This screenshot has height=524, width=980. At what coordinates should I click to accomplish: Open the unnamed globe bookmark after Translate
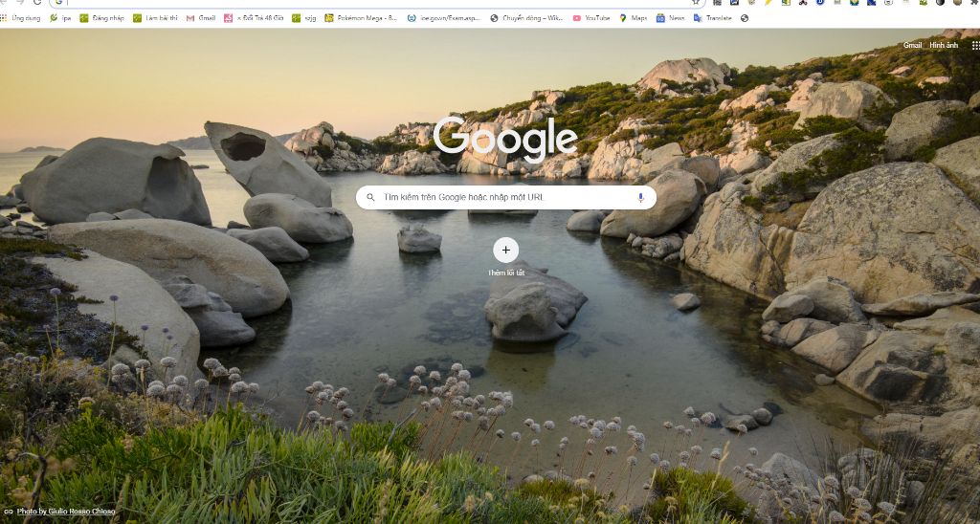745,18
